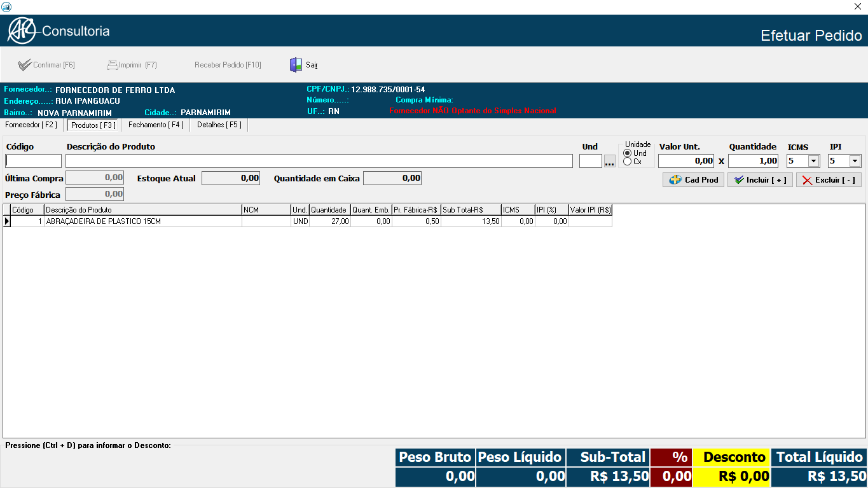Click the red Simples Nacional warning text

click(472, 111)
